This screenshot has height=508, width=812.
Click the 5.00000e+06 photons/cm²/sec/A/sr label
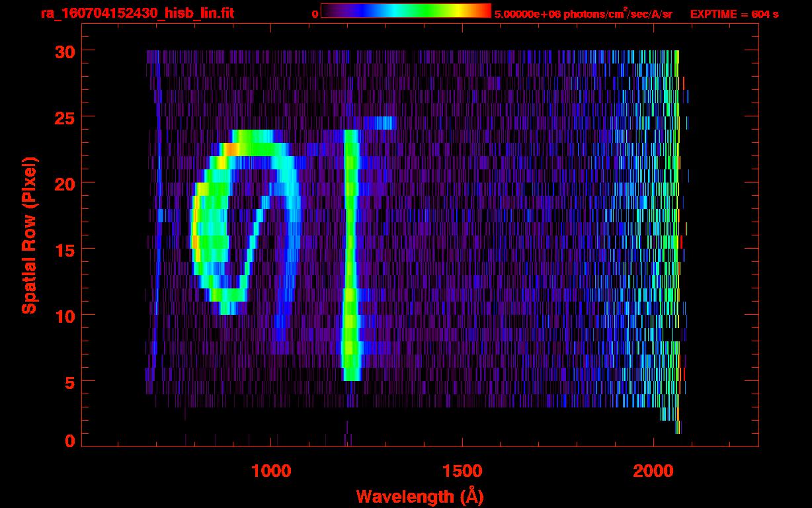(583, 13)
